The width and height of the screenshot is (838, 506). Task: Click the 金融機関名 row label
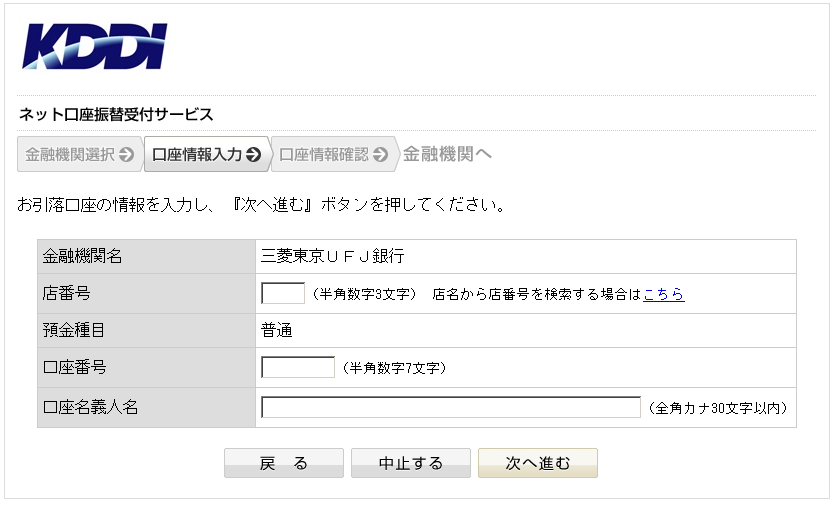83,256
